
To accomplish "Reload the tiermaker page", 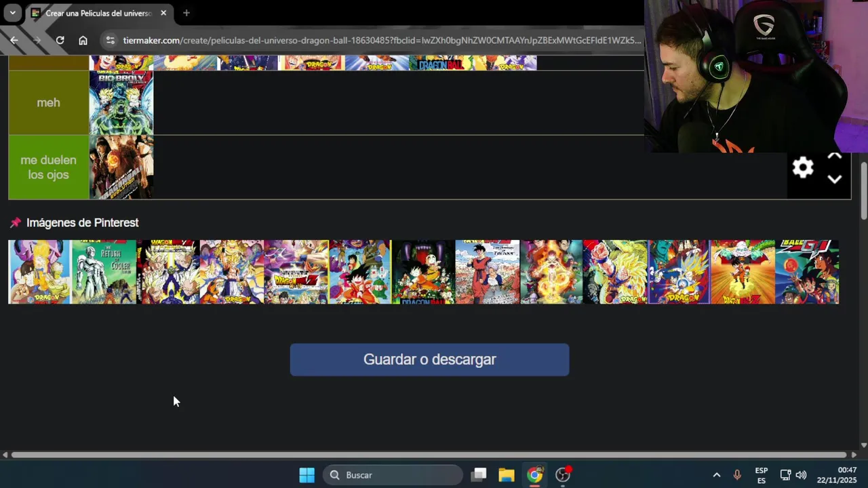I will coord(60,40).
